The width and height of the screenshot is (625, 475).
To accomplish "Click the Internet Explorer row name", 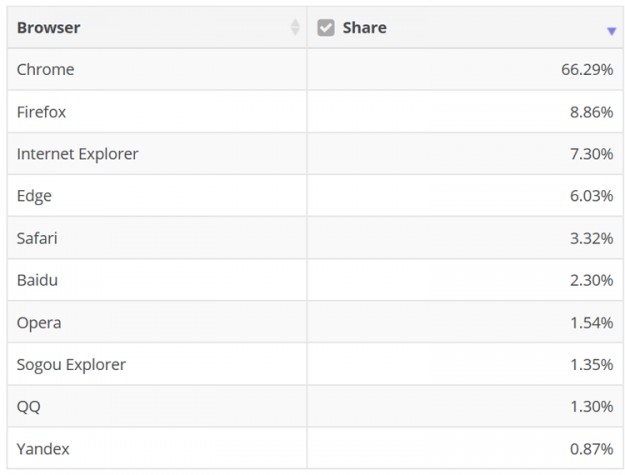I will tap(77, 154).
